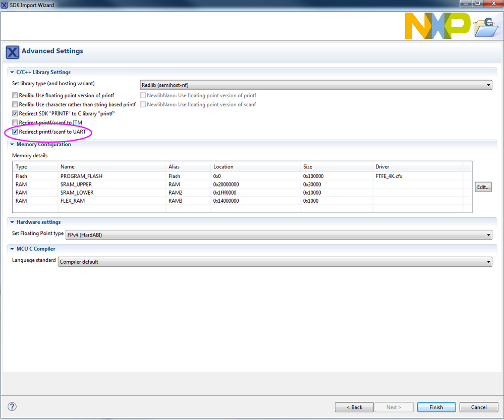The width and height of the screenshot is (504, 420).
Task: Close the wizard window
Action: tap(493, 3)
